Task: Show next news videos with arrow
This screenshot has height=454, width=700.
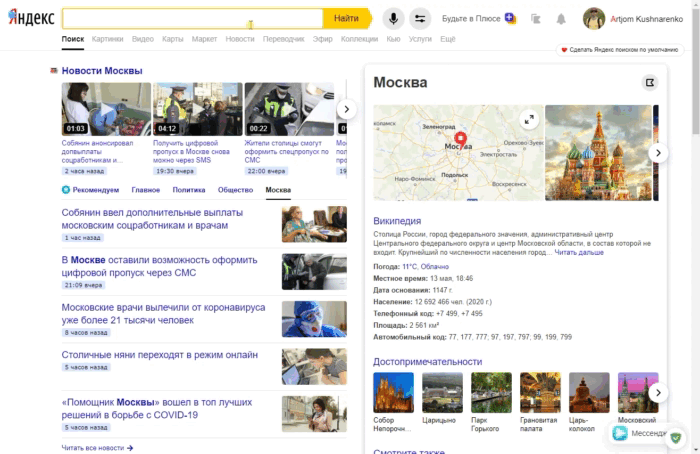Action: click(x=346, y=109)
